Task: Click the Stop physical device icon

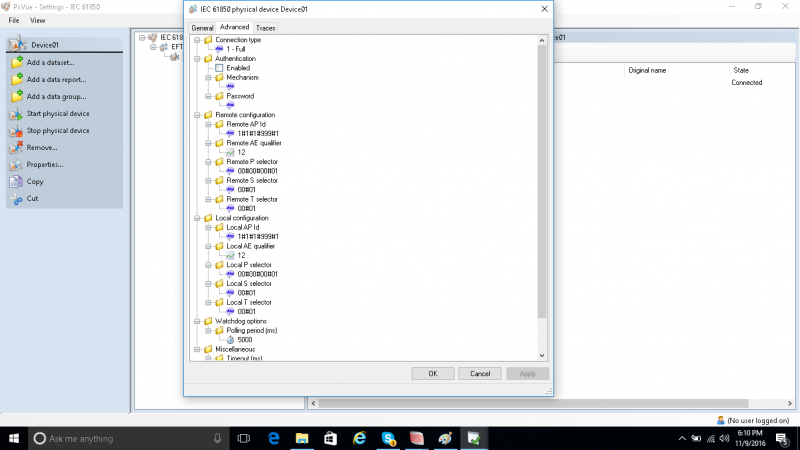Action: [16, 131]
